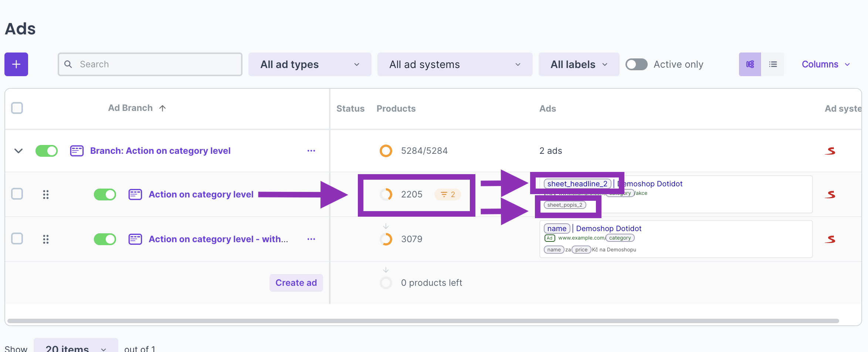Viewport: 868px width, 352px height.
Task: Click the Ad Branch sort arrow
Action: pos(162,108)
